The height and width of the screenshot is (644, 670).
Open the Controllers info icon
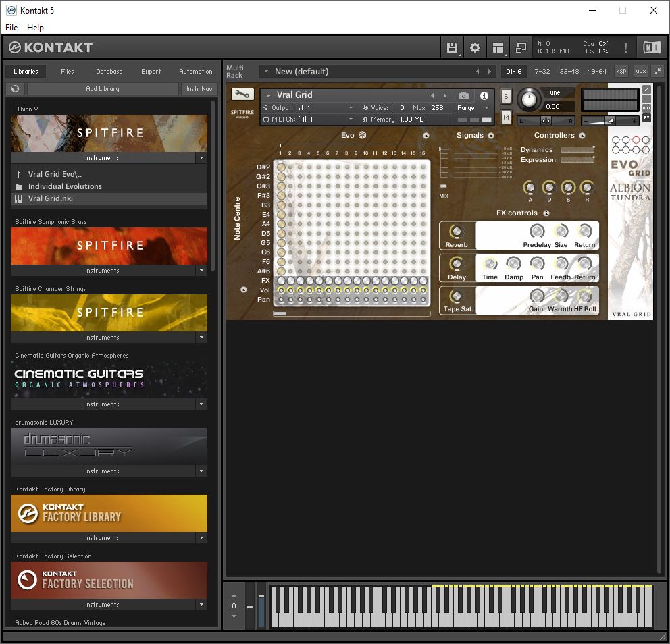point(582,136)
